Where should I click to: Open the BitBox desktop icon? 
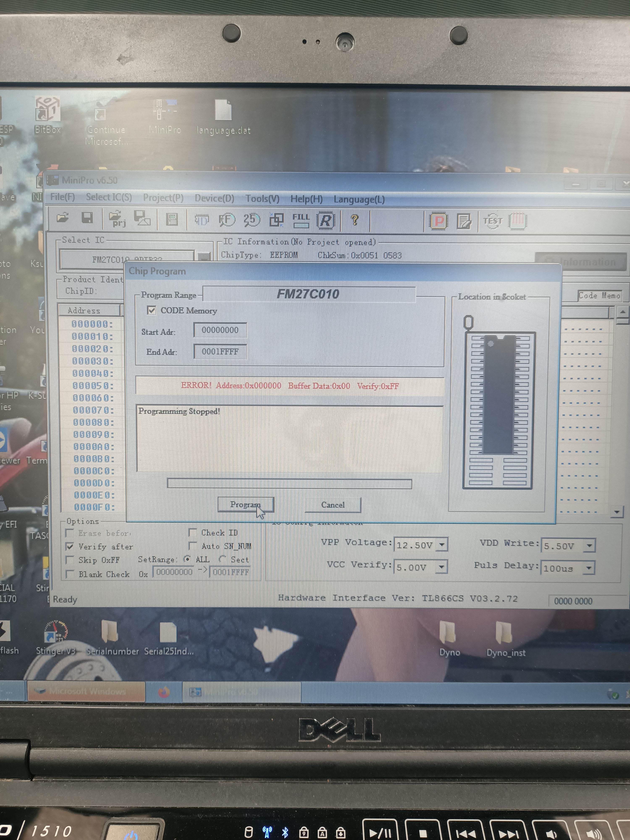point(47,115)
